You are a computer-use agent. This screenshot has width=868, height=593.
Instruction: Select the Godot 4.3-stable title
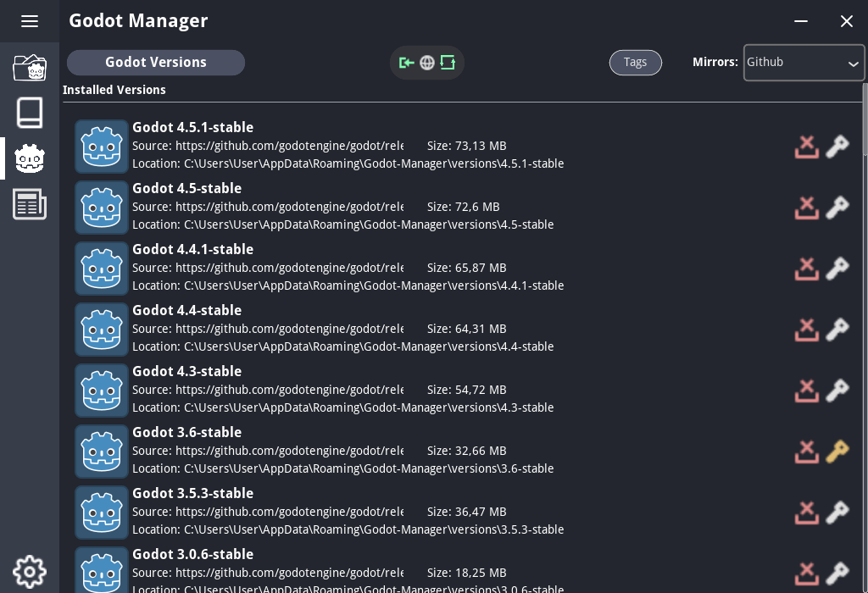186,371
